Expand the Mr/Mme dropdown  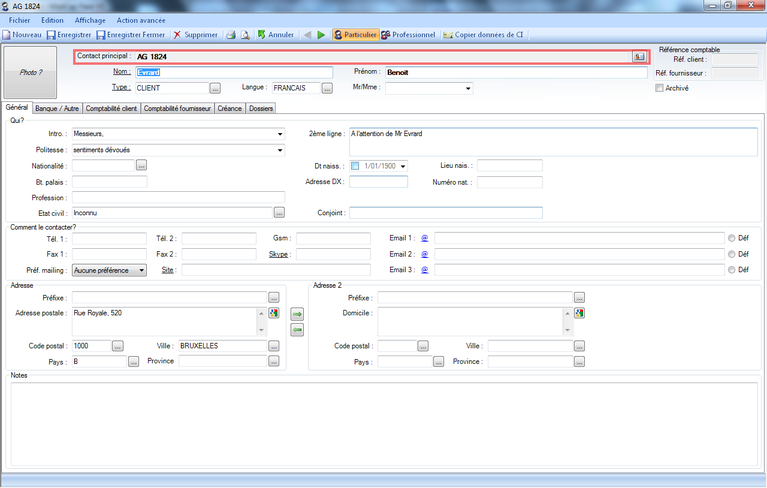[468, 88]
